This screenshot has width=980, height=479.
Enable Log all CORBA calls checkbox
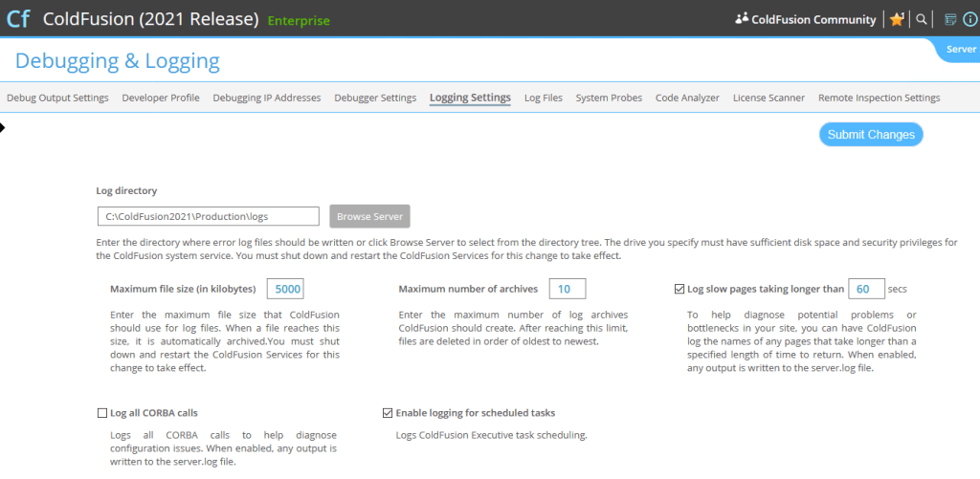(102, 413)
